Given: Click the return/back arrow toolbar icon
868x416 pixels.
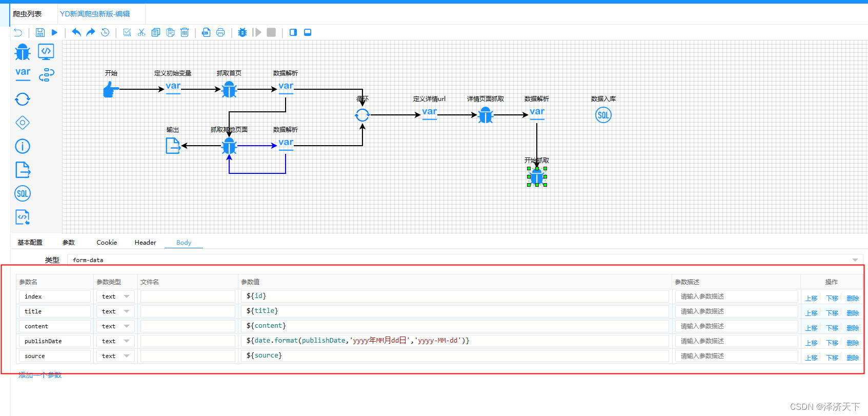Looking at the screenshot, I should tap(18, 32).
